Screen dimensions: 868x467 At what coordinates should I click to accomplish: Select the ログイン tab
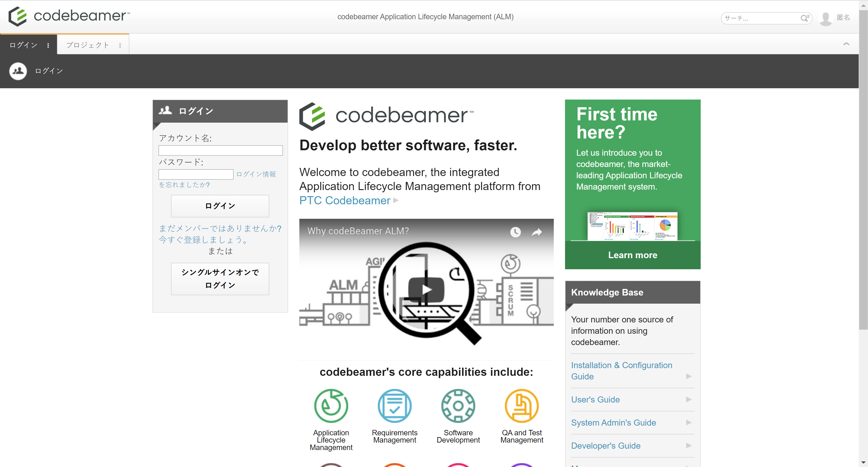click(23, 45)
